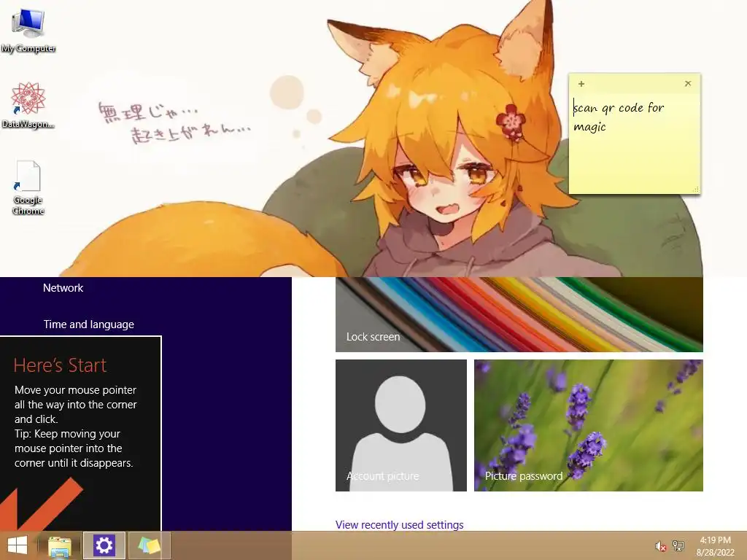Viewport: 747px width, 560px height.
Task: Select Network in PC settings
Action: 63,287
